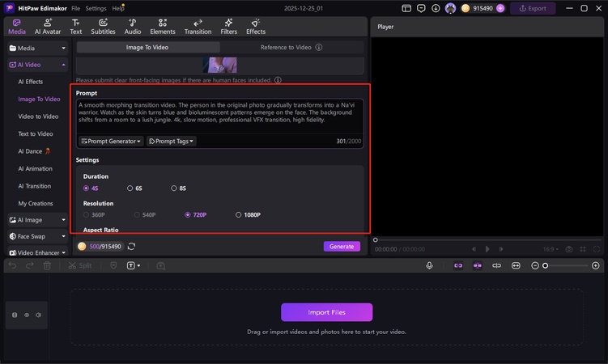Viewport: 608px width, 364px height.
Task: Switch to Reference to Video tab
Action: pyautogui.click(x=290, y=48)
